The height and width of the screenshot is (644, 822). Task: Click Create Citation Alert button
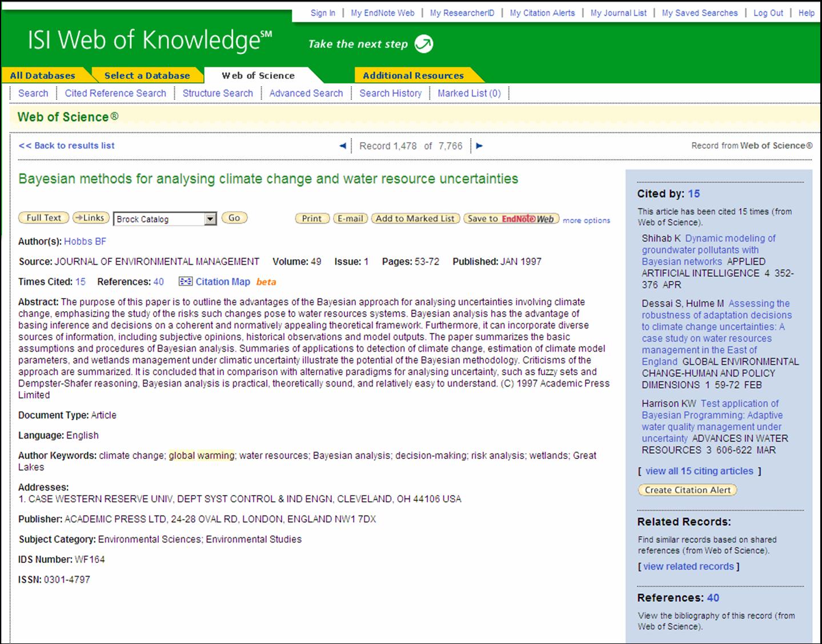tap(688, 490)
